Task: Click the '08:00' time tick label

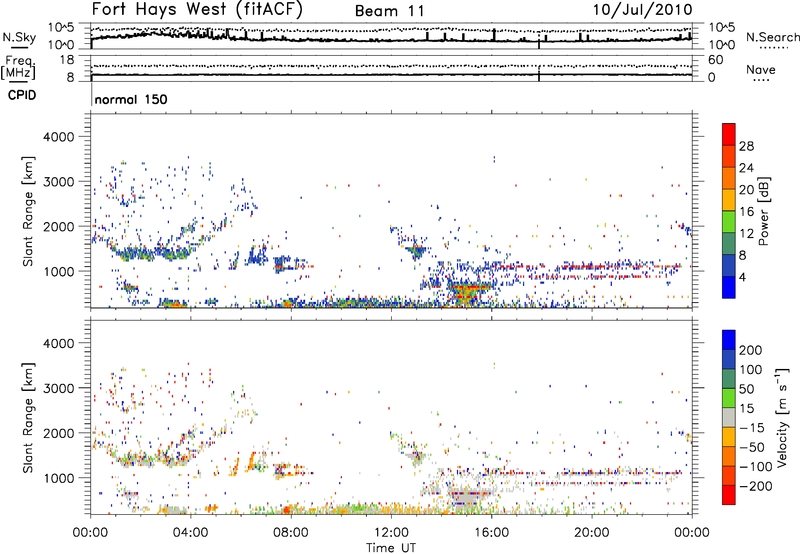Action: coord(291,533)
